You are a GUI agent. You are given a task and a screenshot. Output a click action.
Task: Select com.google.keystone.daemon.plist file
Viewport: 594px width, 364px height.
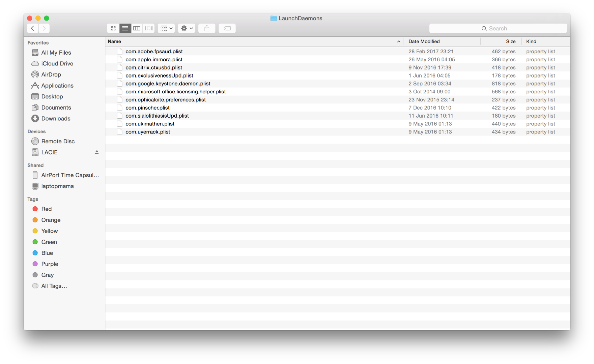168,84
